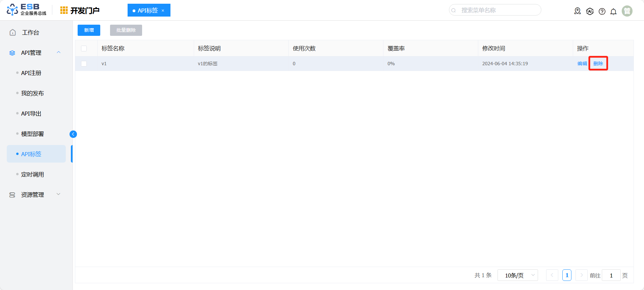Screen dimensions: 644x290
Task: Collapse the API管理 menu group
Action: [x=59, y=52]
